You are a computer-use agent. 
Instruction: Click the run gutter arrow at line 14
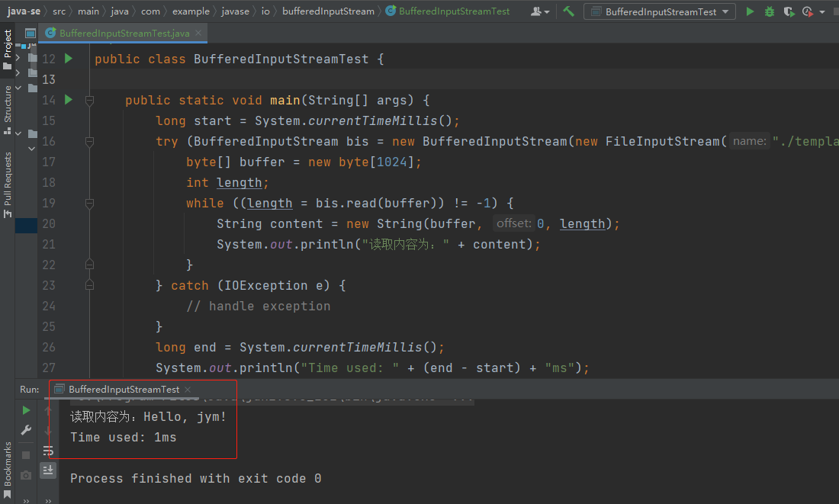pyautogui.click(x=69, y=100)
